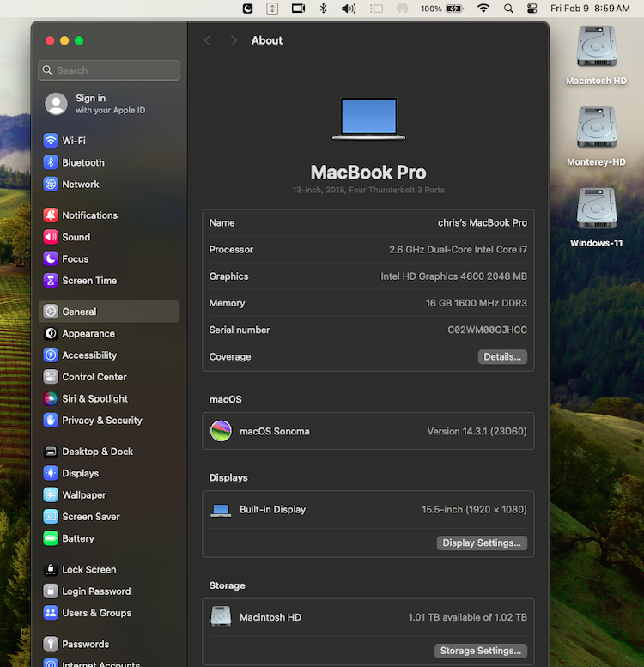Open Battery settings
Image resolution: width=644 pixels, height=667 pixels.
tap(109, 538)
